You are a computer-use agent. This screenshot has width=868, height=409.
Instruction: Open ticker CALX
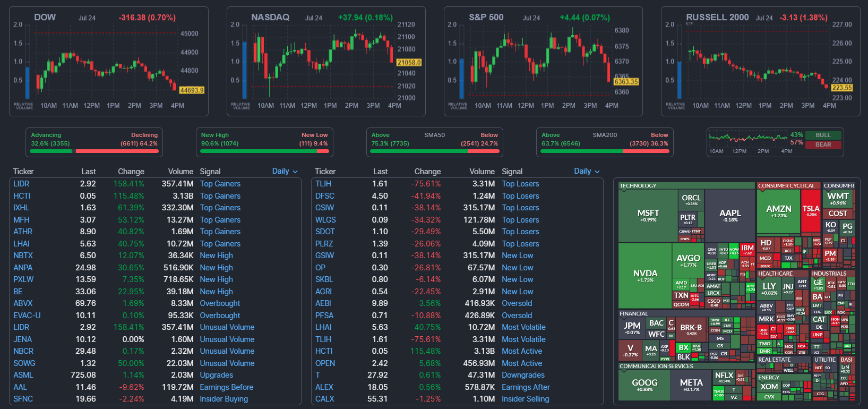tap(324, 399)
